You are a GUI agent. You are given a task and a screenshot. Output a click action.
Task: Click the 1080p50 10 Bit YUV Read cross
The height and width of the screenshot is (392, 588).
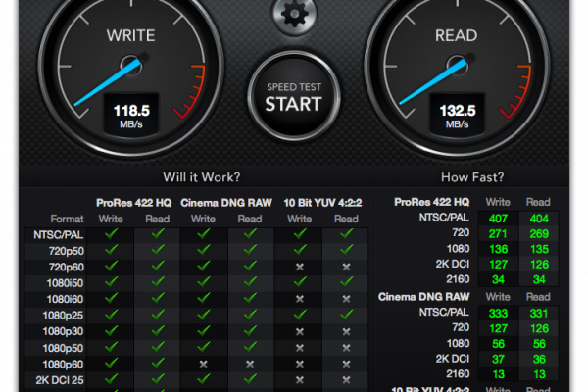click(345, 346)
